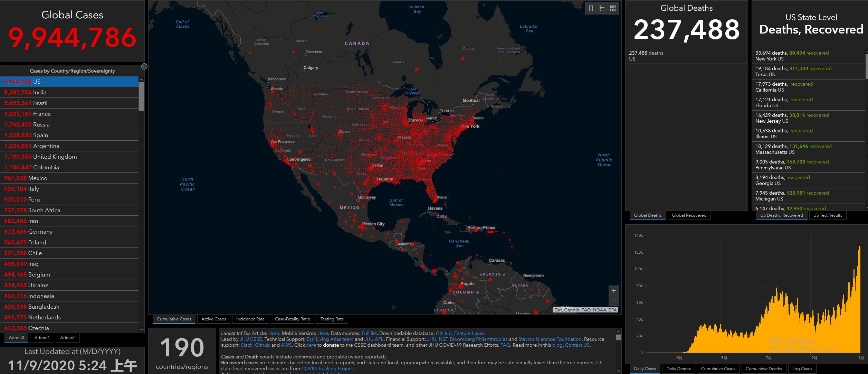Select Admin1 level tab
Image resolution: width=868 pixels, height=374 pixels.
click(42, 338)
